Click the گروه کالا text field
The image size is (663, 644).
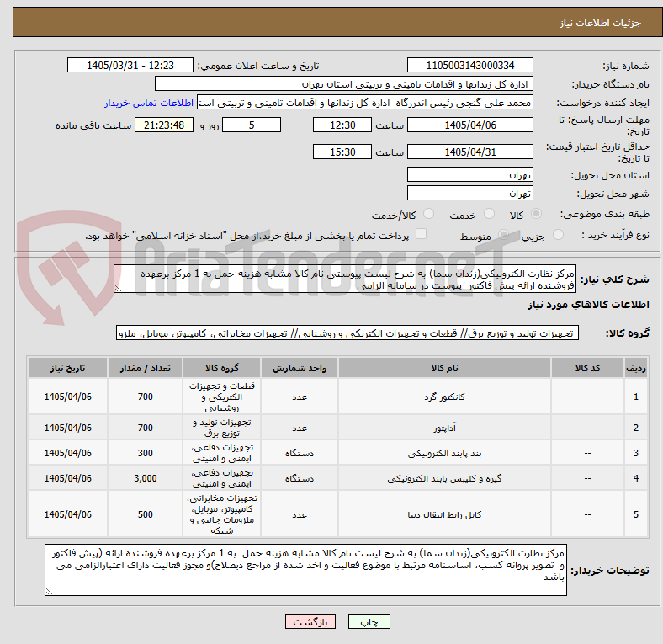[347, 333]
